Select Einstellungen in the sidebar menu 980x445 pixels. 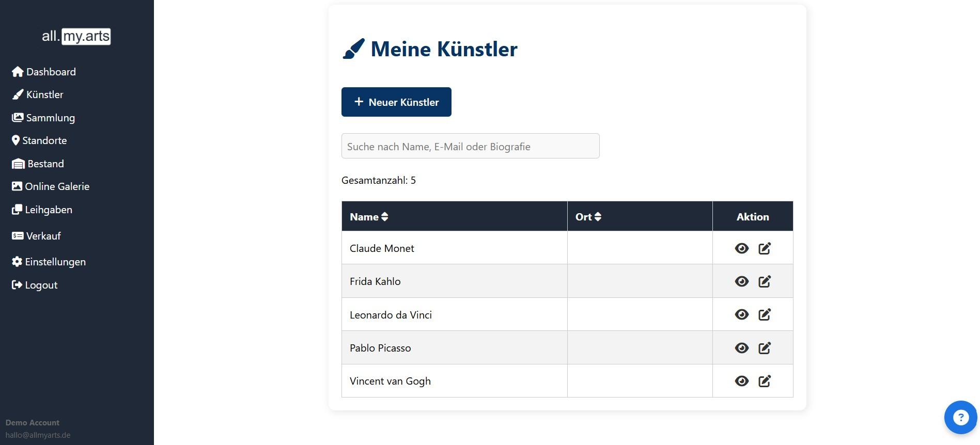(17, 262)
